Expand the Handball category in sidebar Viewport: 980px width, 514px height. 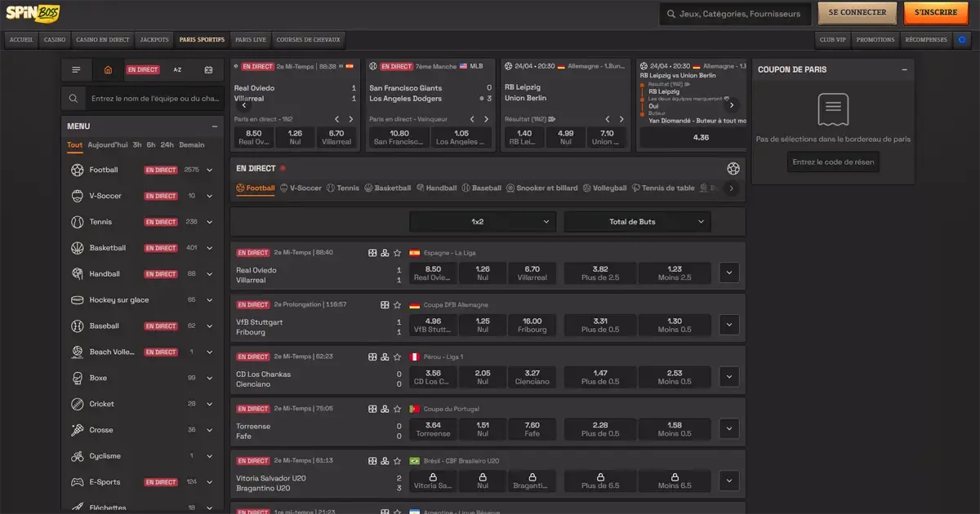click(210, 274)
